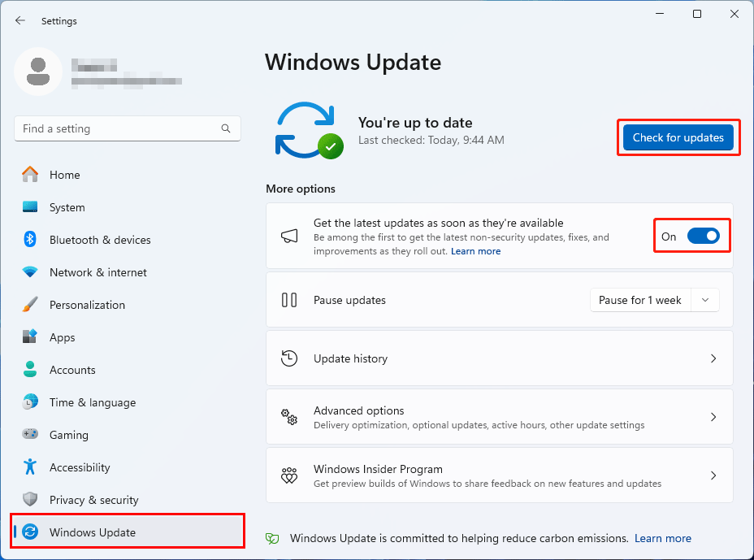Open Advanced options via its chevron
Viewport: 754px width, 560px height.
tap(713, 417)
